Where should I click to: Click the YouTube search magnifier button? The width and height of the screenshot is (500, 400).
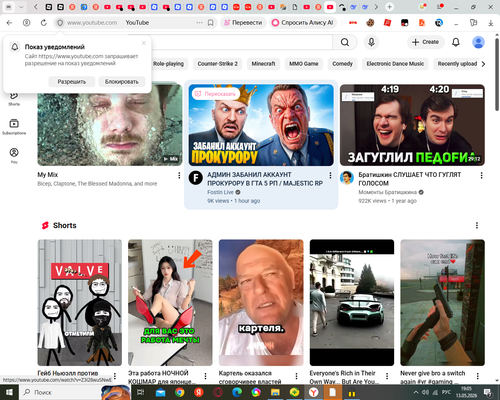coord(345,42)
